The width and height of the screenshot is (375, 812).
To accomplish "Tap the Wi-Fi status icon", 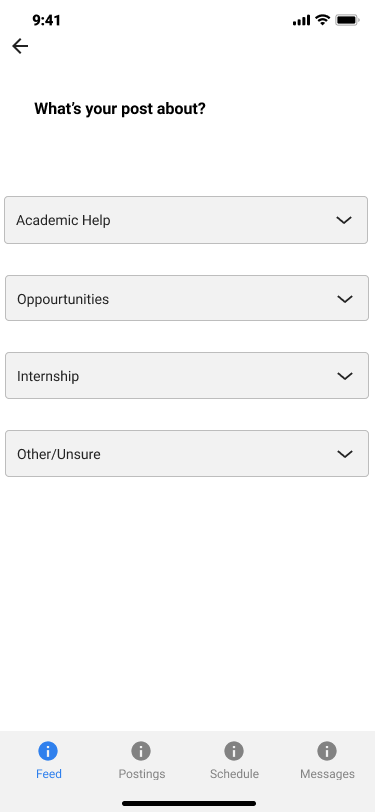I will pos(323,20).
